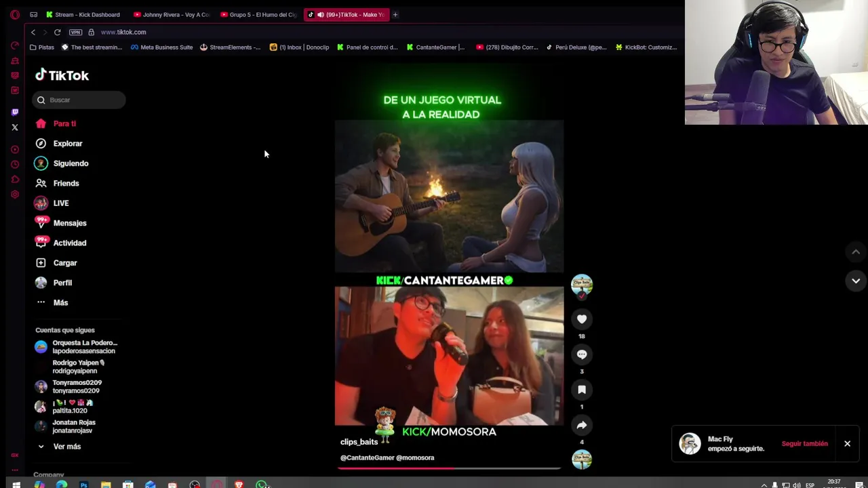Open Tonyramos0209 account
The image size is (868, 488).
click(x=68, y=386)
